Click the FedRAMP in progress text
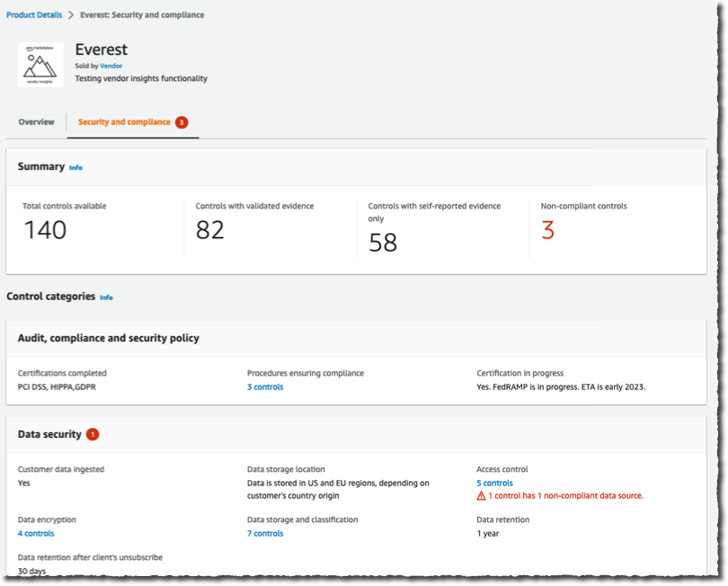 point(561,386)
